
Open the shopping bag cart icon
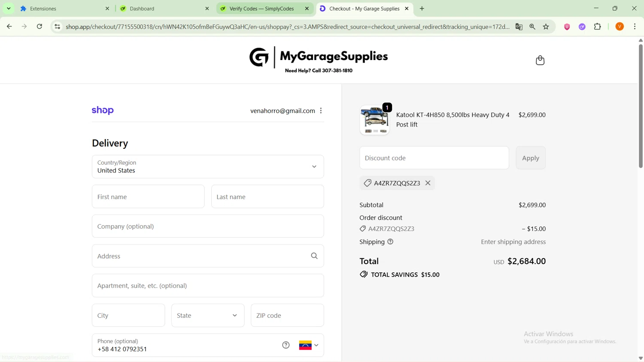click(x=540, y=60)
